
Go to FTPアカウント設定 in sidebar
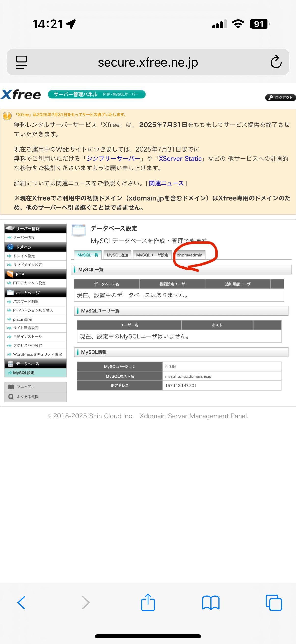tap(29, 283)
